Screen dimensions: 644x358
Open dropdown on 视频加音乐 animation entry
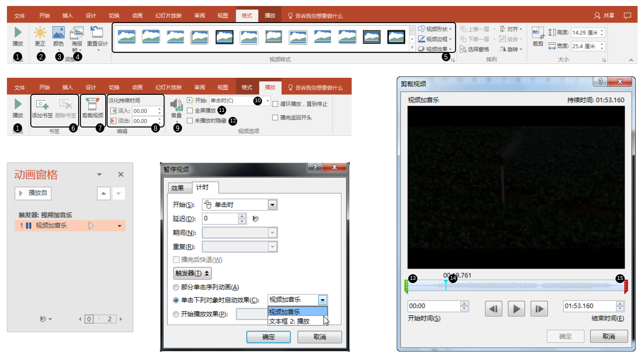[120, 226]
